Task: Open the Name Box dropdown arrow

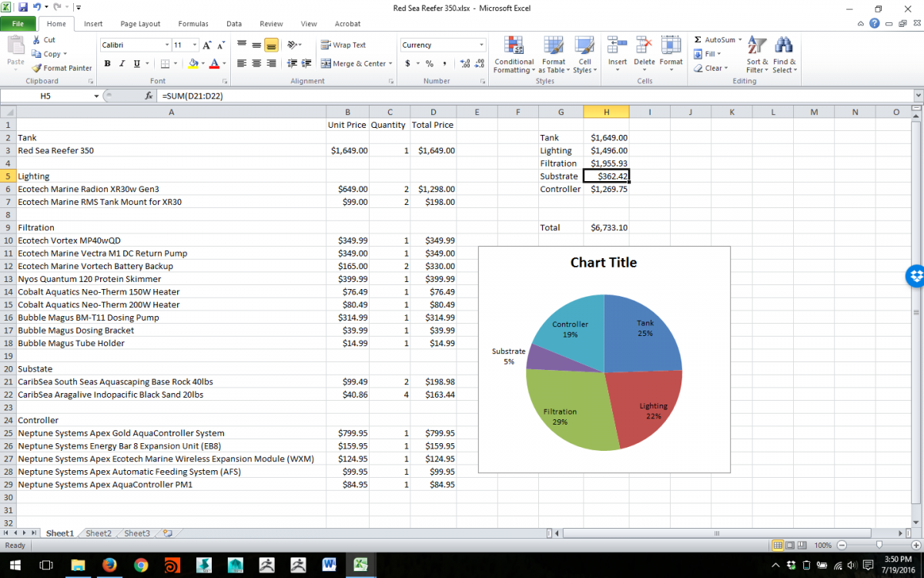Action: [96, 96]
